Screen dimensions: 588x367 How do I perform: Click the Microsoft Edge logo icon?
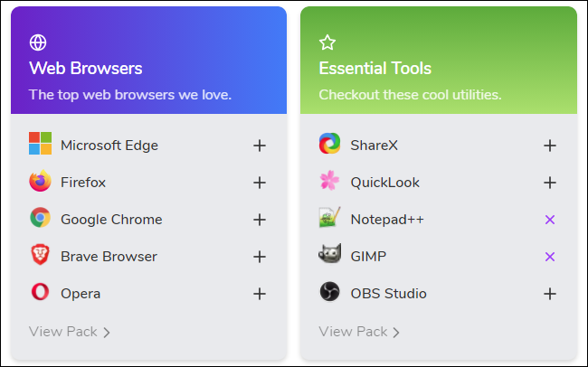pyautogui.click(x=40, y=145)
